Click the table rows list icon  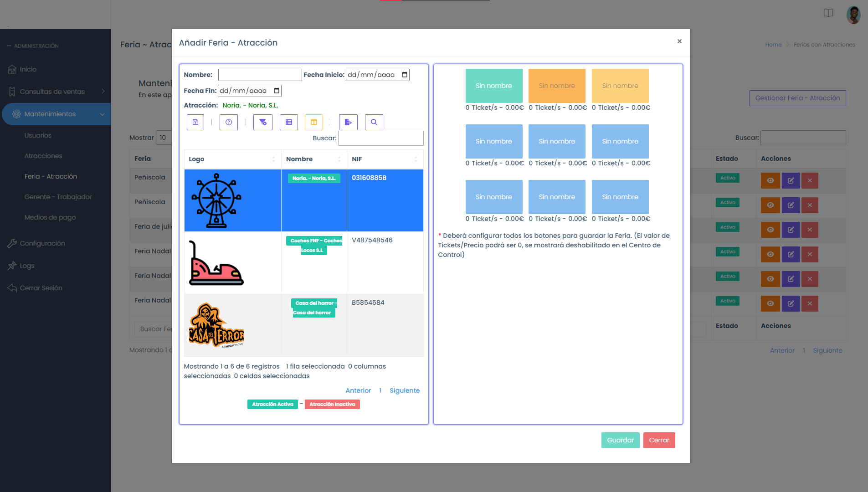click(289, 122)
